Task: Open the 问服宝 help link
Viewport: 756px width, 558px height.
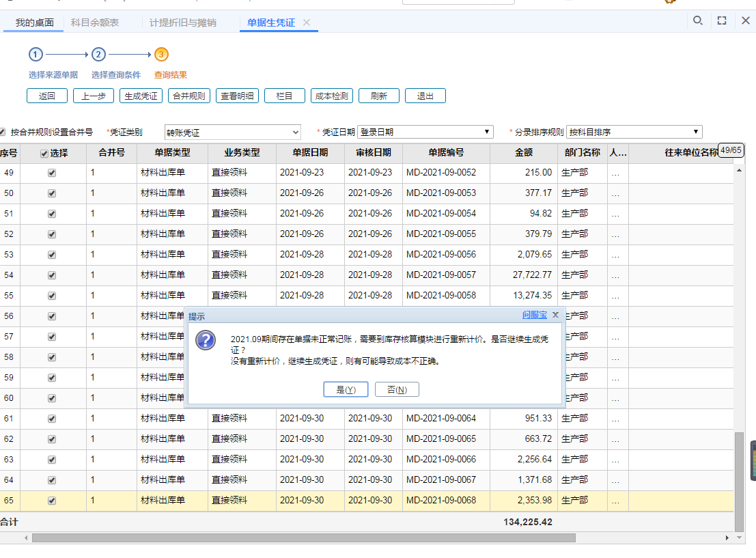Action: (535, 315)
